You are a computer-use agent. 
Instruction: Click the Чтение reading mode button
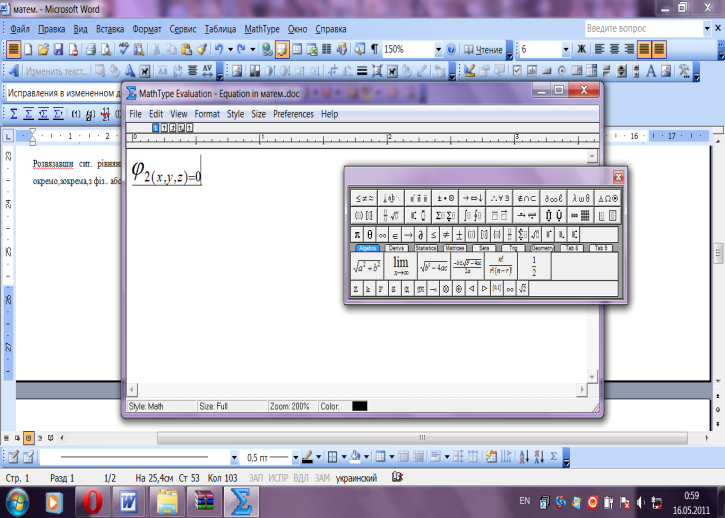[484, 49]
